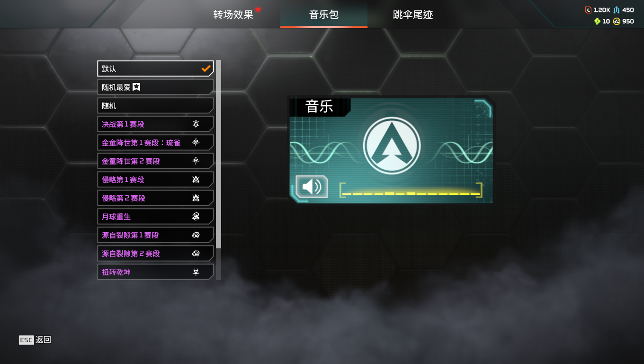Click the emblem icon on 源自裂隙第1赛段

[x=196, y=235]
